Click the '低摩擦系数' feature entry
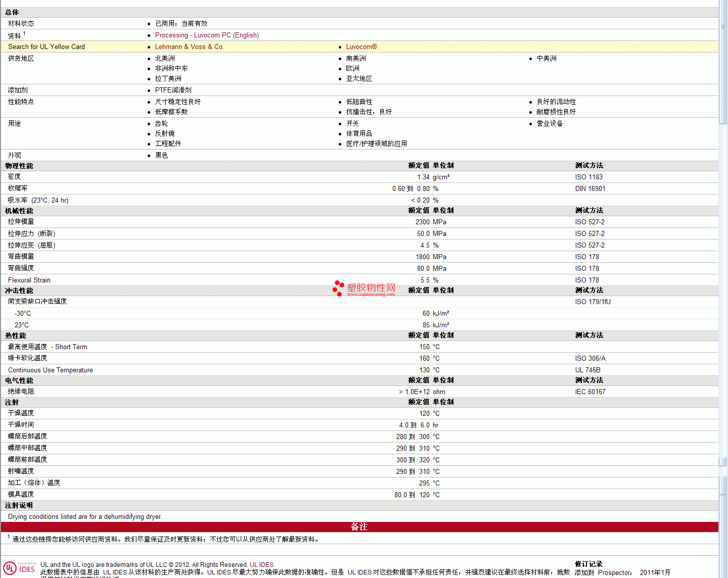Screen dimensions: 728x578 (x=171, y=112)
